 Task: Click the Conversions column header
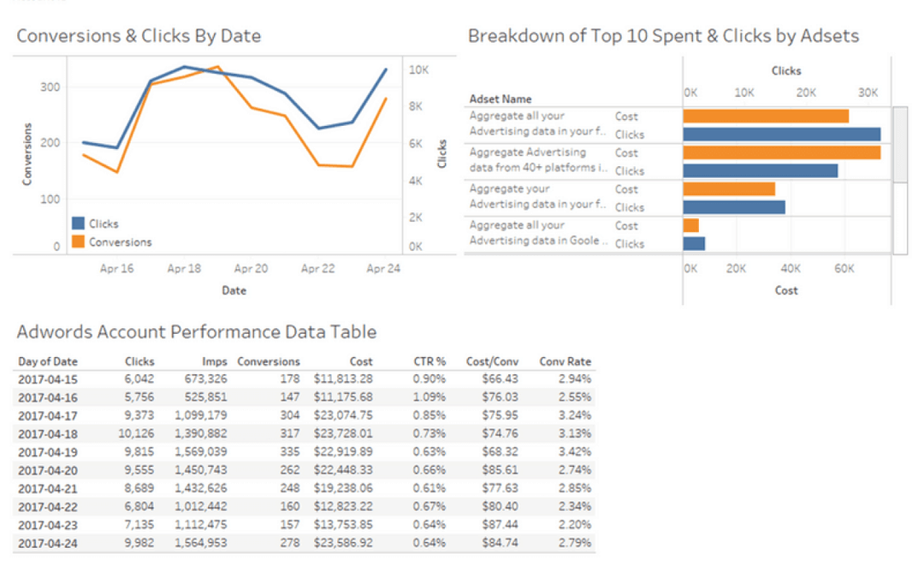click(x=268, y=361)
